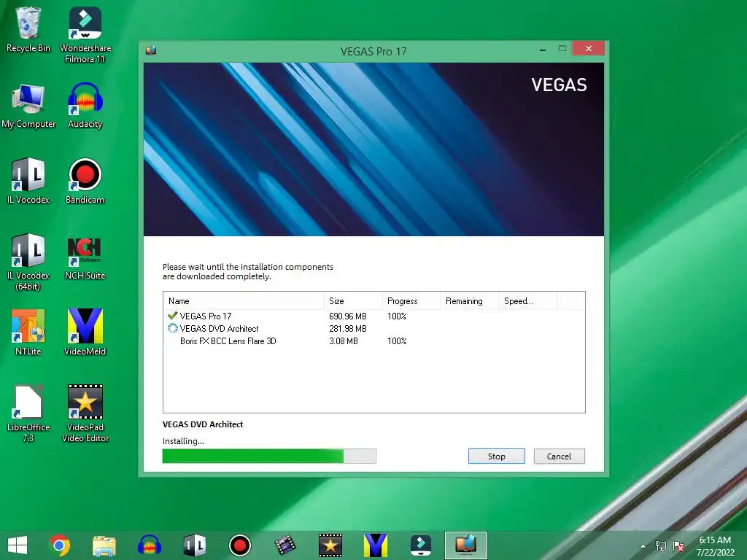Select the Boris FX BCC Lens Flare 3D row

coord(374,341)
